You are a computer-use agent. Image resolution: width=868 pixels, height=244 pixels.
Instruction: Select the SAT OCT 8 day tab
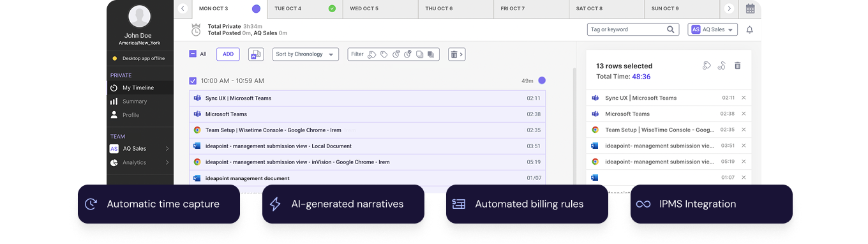[x=606, y=9]
